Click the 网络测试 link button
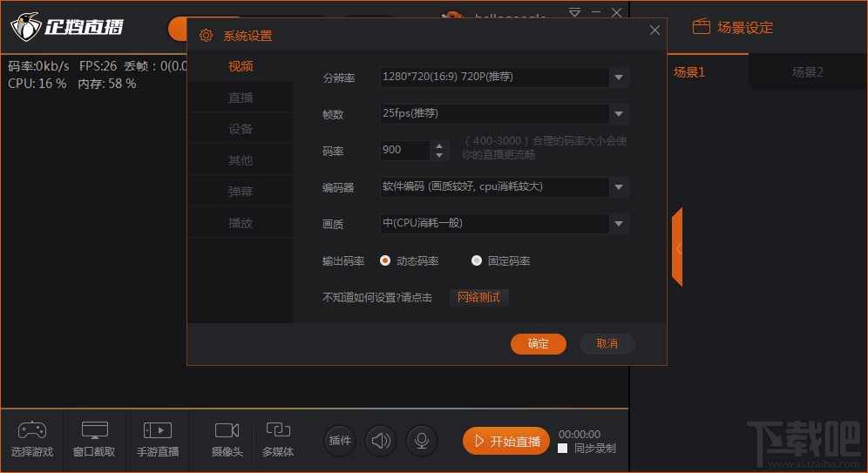 [x=478, y=297]
